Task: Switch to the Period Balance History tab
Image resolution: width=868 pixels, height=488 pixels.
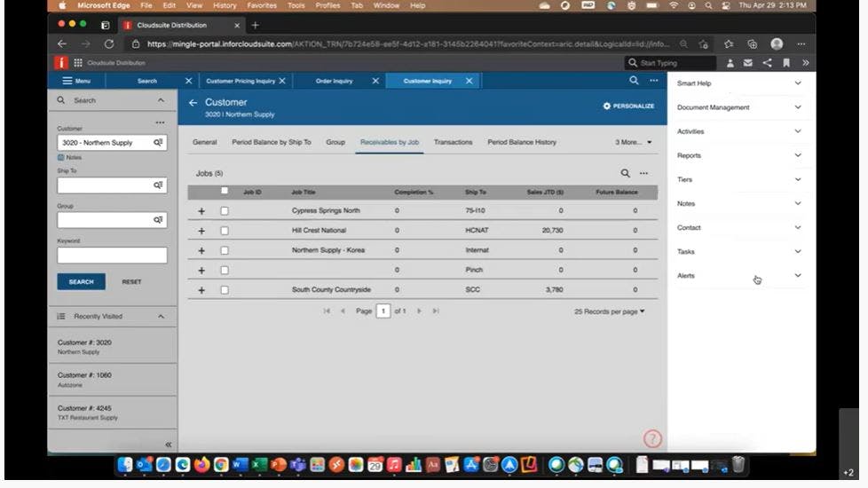Action: 522,142
